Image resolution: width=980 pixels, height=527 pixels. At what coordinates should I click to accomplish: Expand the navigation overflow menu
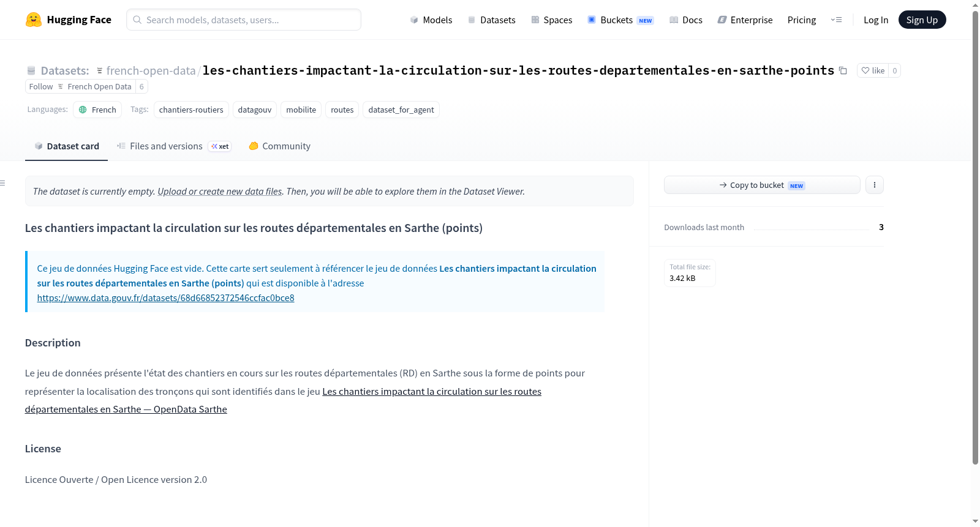836,20
